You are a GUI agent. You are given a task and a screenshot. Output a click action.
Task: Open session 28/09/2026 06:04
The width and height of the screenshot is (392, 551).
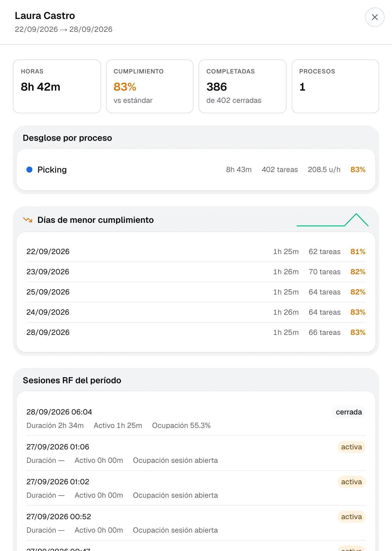[196, 418]
